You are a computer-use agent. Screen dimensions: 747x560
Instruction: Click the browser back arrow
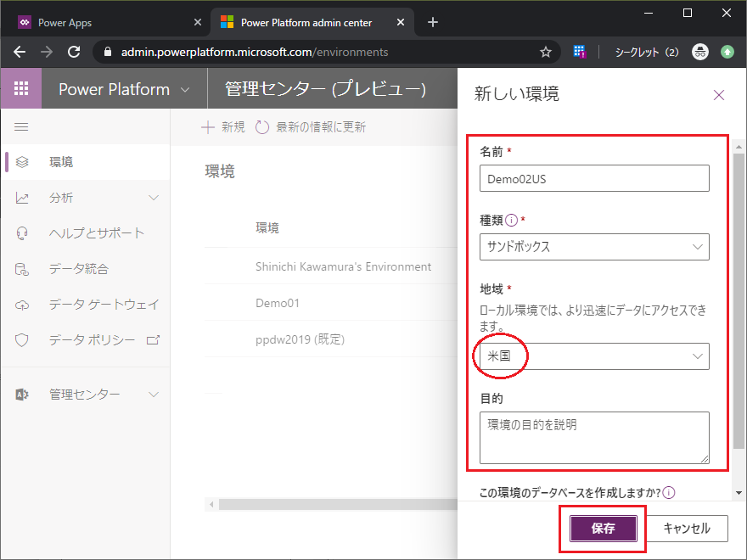[20, 52]
